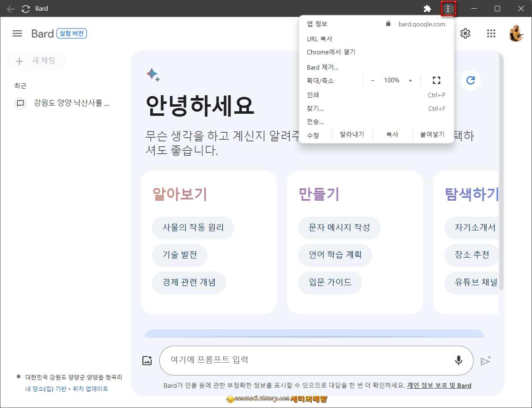Screen dimensions: 532x408
Task: Open the three-dot app menu
Action: [448, 9]
